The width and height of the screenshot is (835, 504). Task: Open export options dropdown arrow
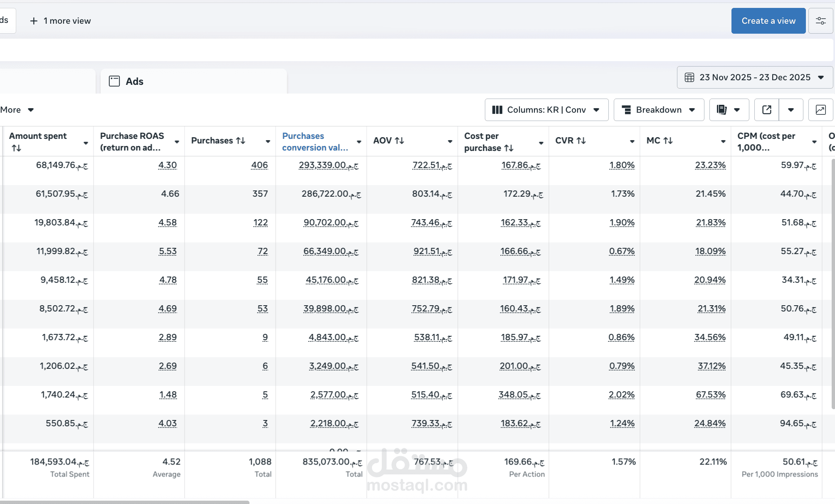(791, 110)
